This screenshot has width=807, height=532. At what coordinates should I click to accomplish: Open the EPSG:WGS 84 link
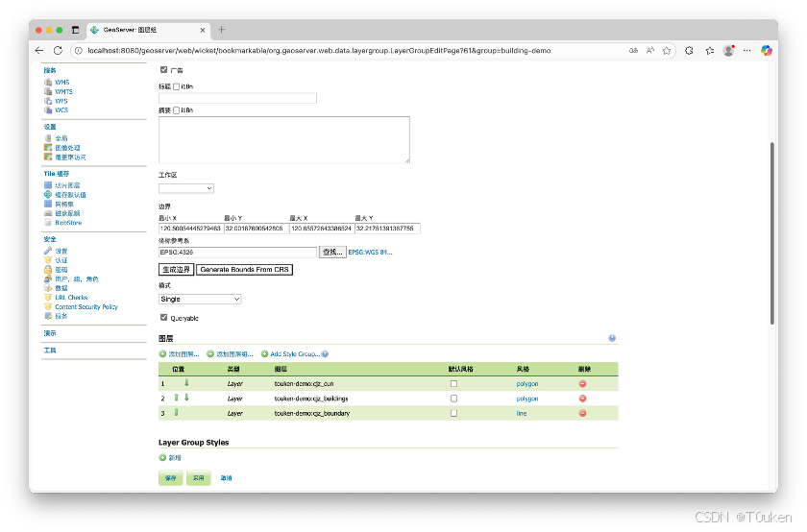(371, 253)
